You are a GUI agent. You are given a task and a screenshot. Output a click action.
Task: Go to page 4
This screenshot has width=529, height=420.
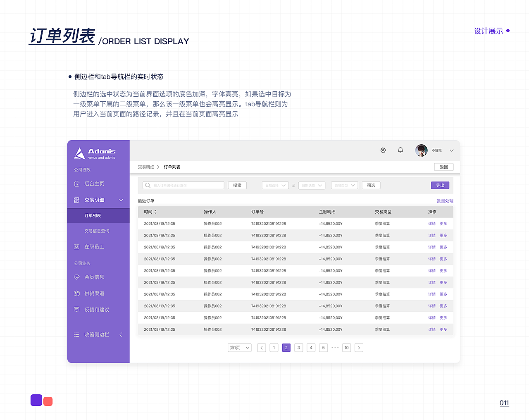tap(311, 348)
